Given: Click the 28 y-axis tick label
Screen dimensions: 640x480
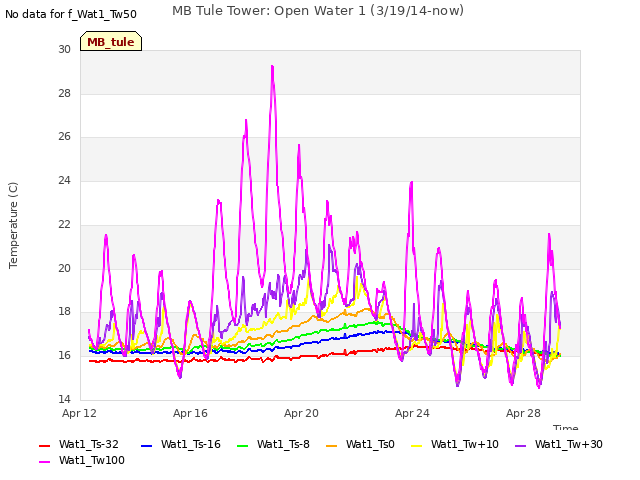Looking at the screenshot, I should click(64, 93).
